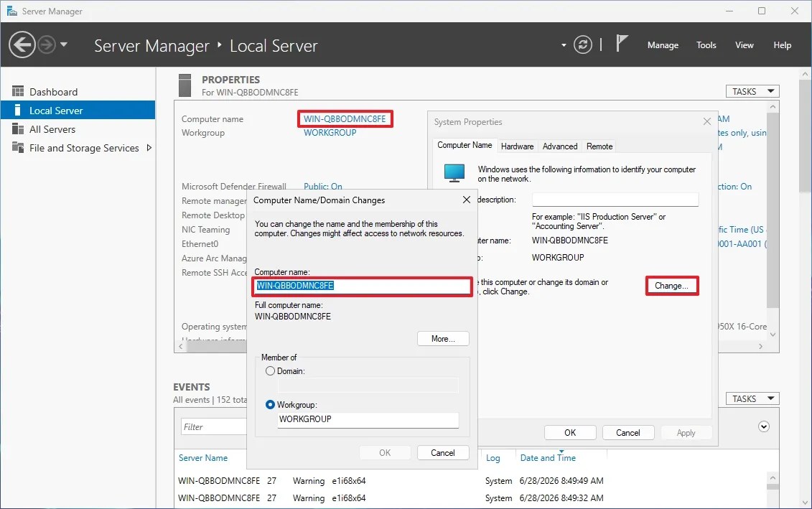Screen dimensions: 812x509
Task: Switch to the Hardware tab
Action: [518, 146]
